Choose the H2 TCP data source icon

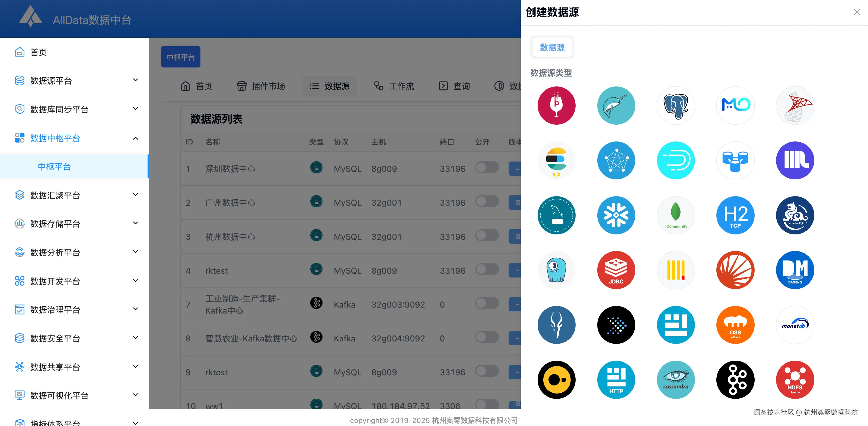coord(735,215)
